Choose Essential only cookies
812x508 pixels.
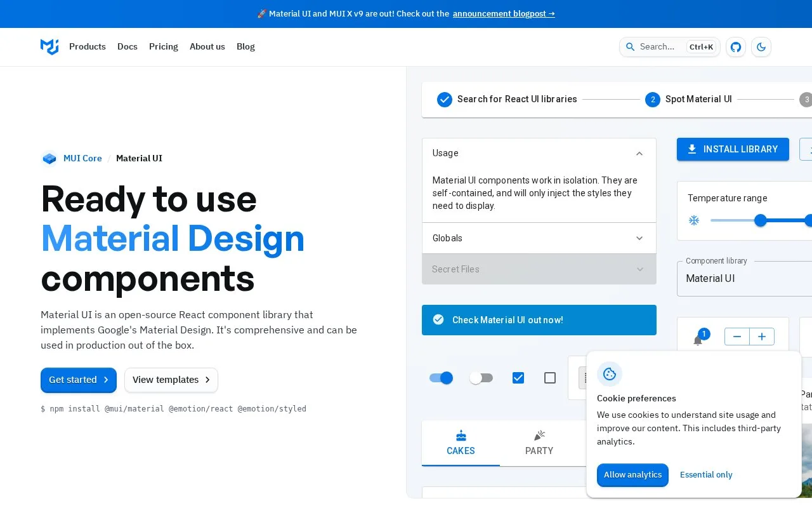click(x=706, y=475)
